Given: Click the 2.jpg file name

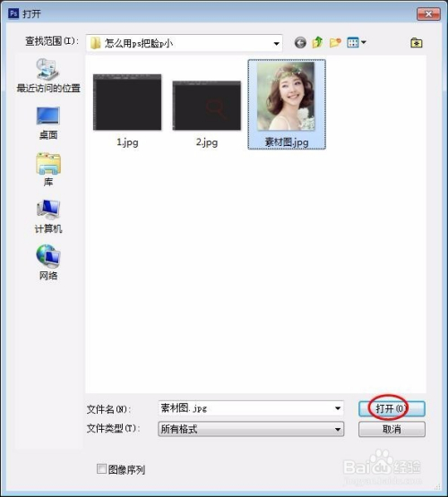Looking at the screenshot, I should (x=207, y=142).
